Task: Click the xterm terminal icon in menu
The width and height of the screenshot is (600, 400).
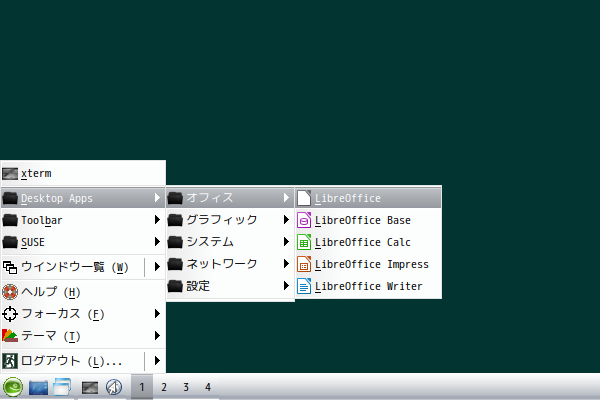Action: [10, 174]
